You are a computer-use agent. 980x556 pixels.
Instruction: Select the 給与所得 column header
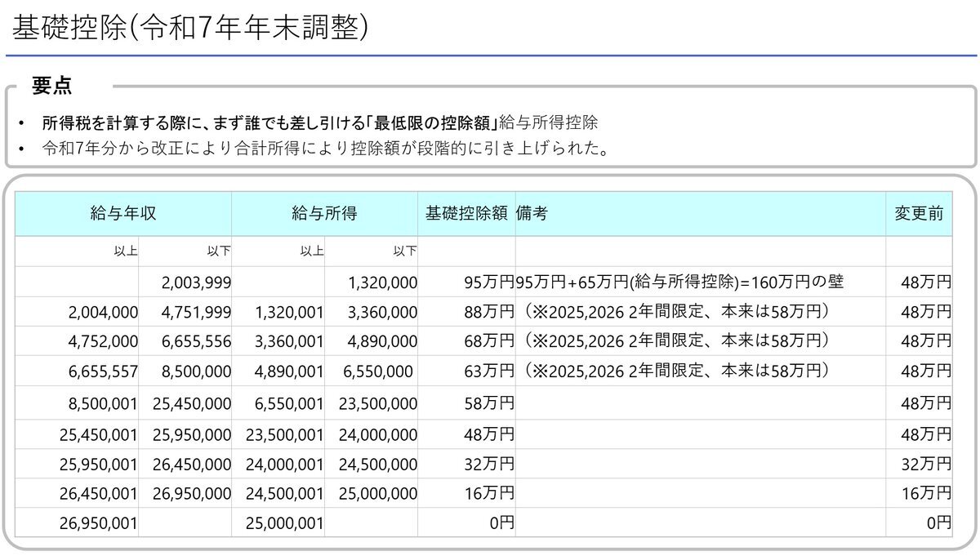324,214
